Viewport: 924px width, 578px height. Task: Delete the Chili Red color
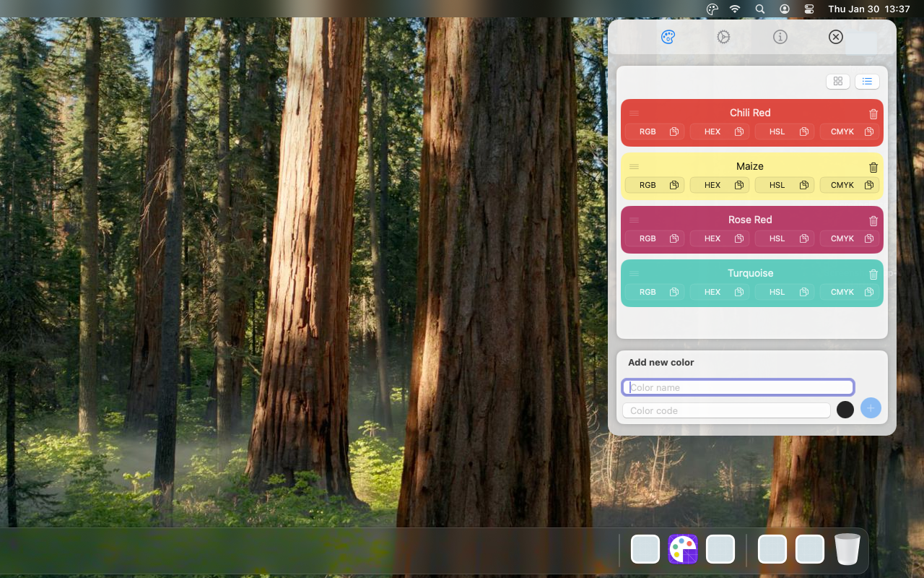[873, 113]
